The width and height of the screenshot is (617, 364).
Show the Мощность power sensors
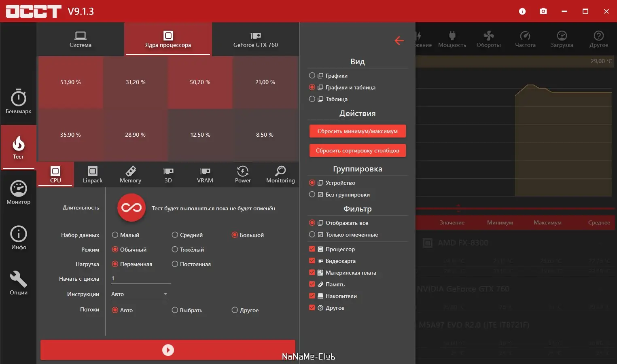click(x=452, y=39)
